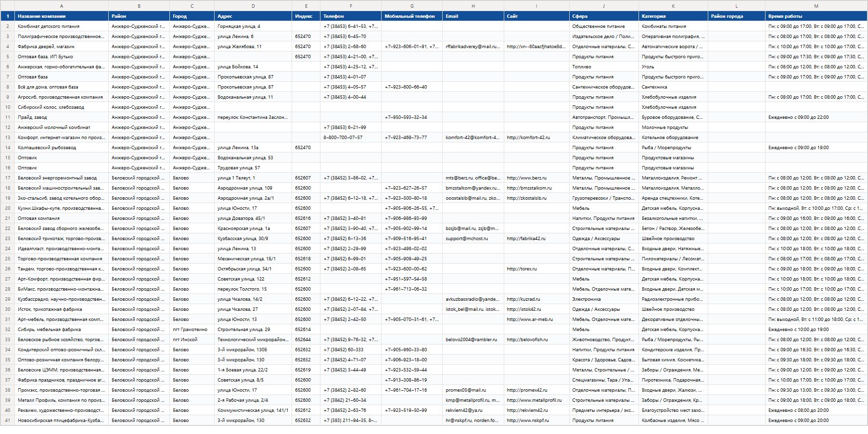Select column M header letter
This screenshot has width=868, height=434.
[x=816, y=6]
